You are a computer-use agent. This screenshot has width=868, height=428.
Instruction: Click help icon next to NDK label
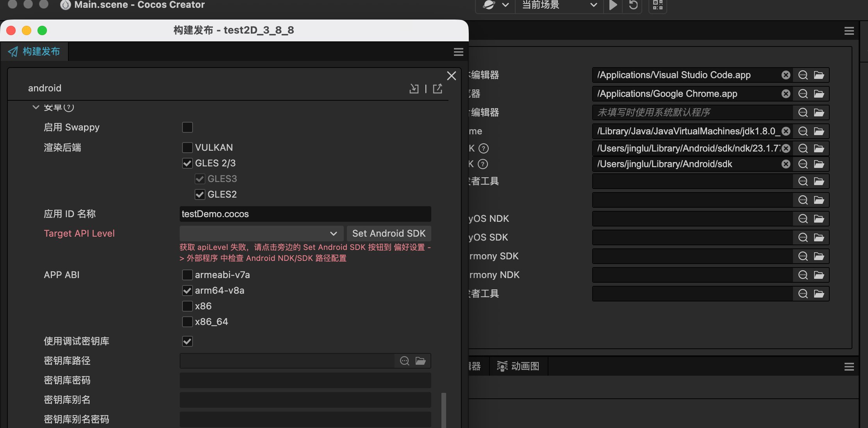(x=484, y=148)
